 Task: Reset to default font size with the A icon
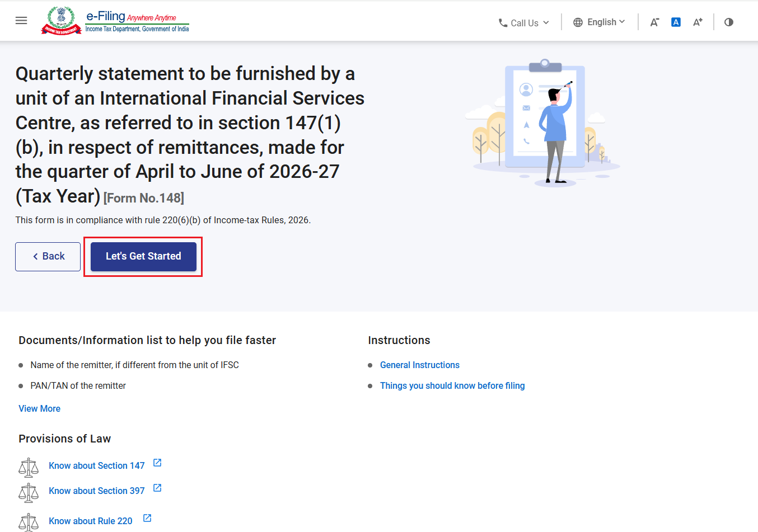point(676,22)
